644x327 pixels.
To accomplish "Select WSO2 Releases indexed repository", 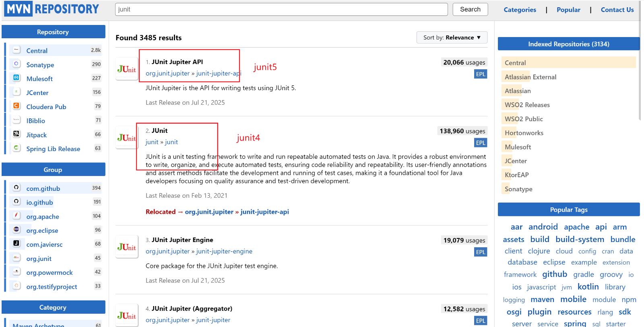I will click(x=527, y=105).
